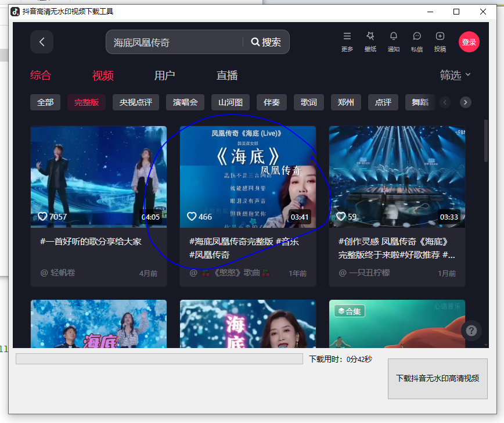Click the download progress bar
The height and width of the screenshot is (423, 504).
159,359
